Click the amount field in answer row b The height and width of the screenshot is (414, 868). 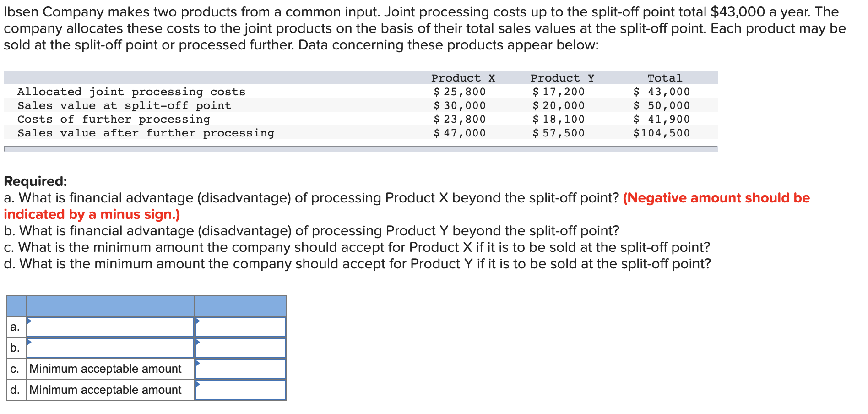240,349
